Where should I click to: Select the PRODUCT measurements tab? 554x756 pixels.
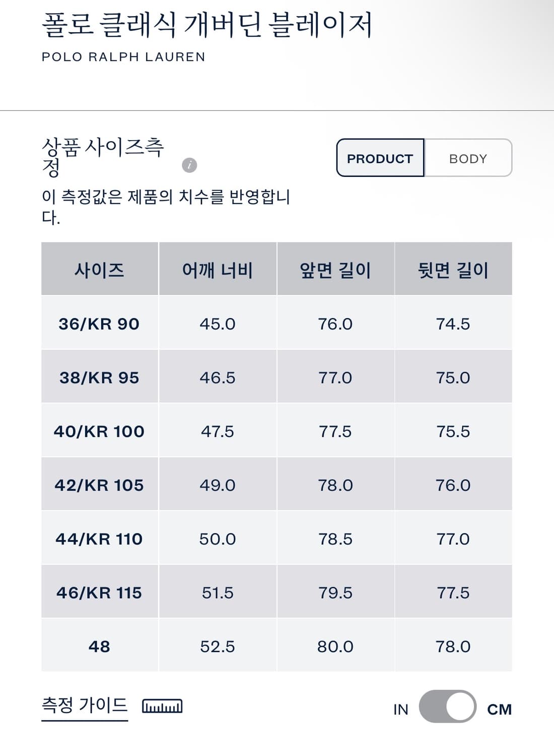click(x=379, y=158)
